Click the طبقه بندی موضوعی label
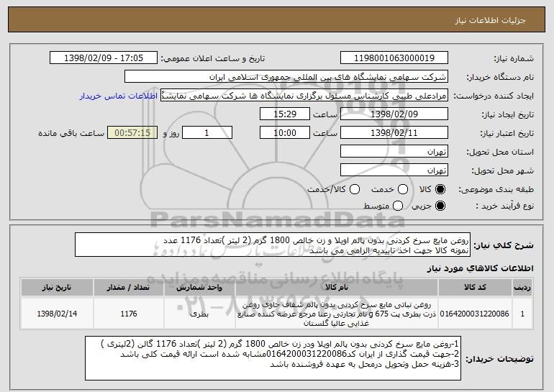The image size is (554, 392). click(x=496, y=190)
